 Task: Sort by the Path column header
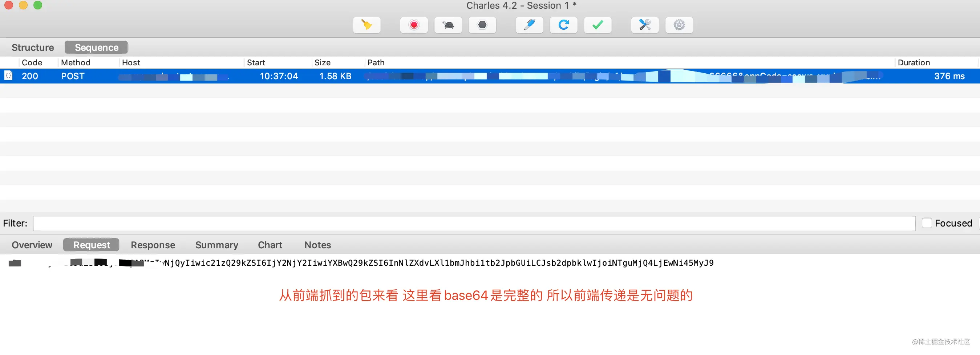[376, 62]
